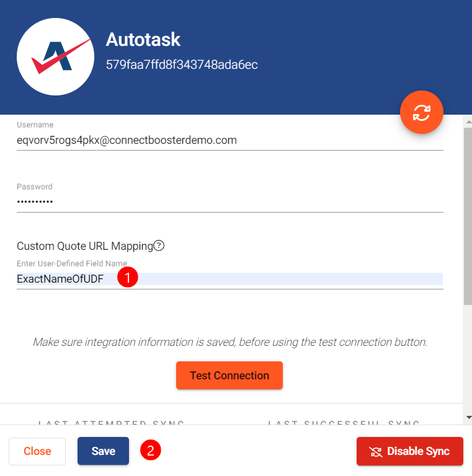Click the scrollbar down arrow
Viewport: 472px width, 476px height.
coord(469,417)
